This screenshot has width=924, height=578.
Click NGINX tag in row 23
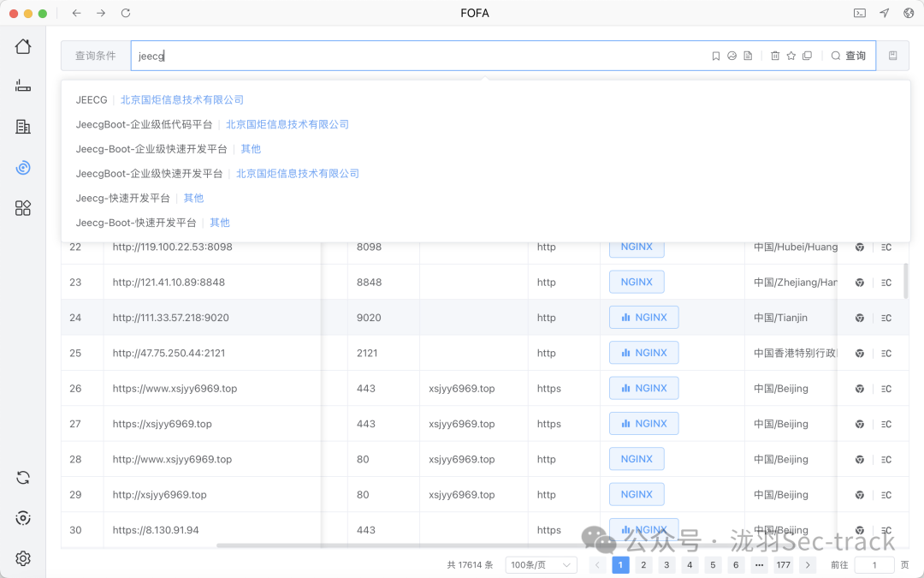click(637, 282)
